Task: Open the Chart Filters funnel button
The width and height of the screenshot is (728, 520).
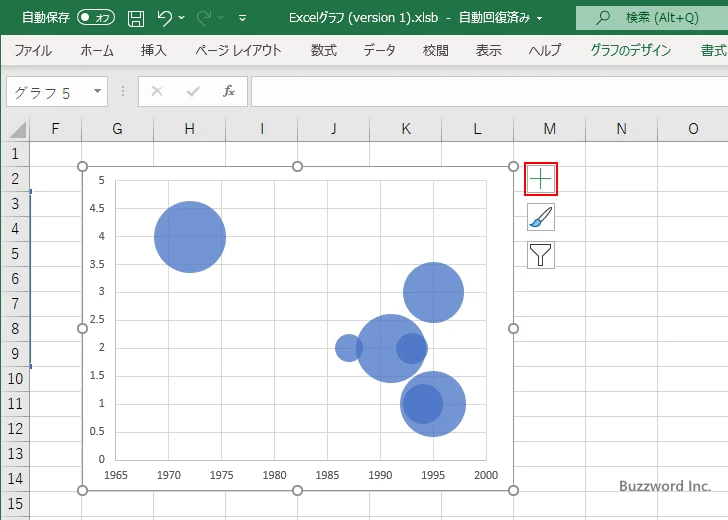Action: [540, 255]
